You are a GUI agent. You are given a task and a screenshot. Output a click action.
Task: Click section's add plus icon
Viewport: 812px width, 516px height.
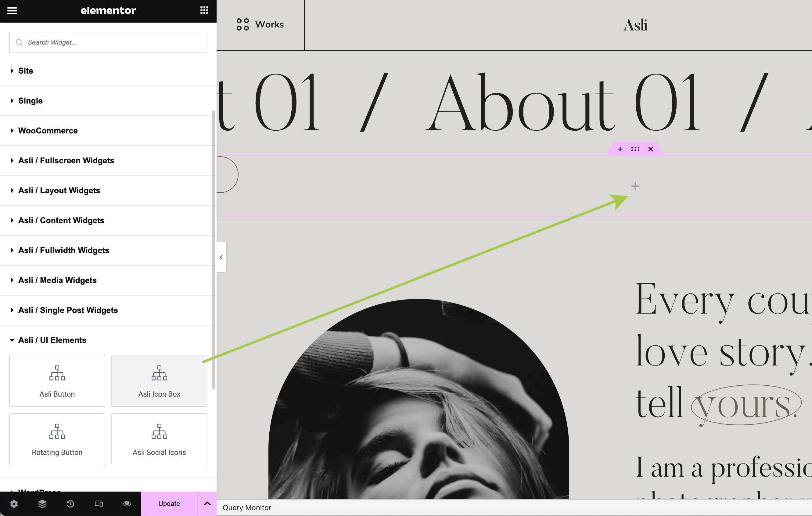[620, 149]
